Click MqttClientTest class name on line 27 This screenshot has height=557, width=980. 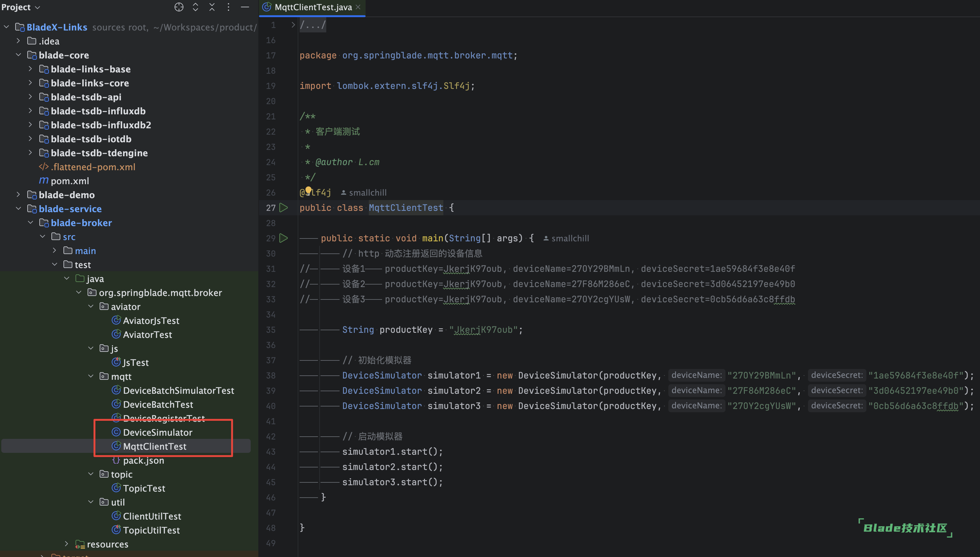[406, 208]
